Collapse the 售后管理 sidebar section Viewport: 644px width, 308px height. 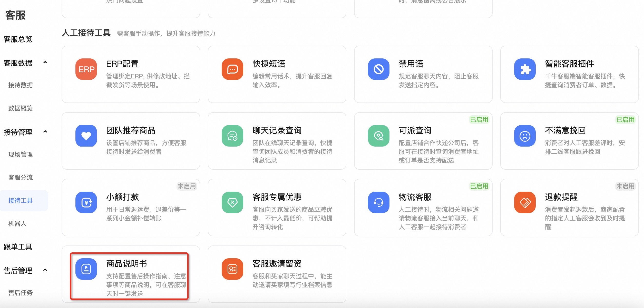[45, 270]
